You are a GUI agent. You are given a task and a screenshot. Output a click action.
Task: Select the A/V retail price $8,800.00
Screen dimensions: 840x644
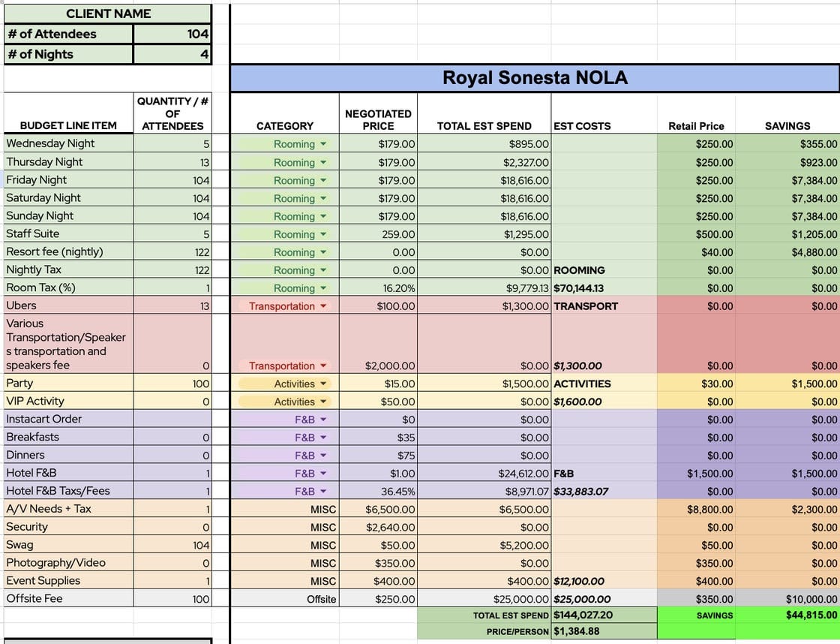pyautogui.click(x=697, y=510)
